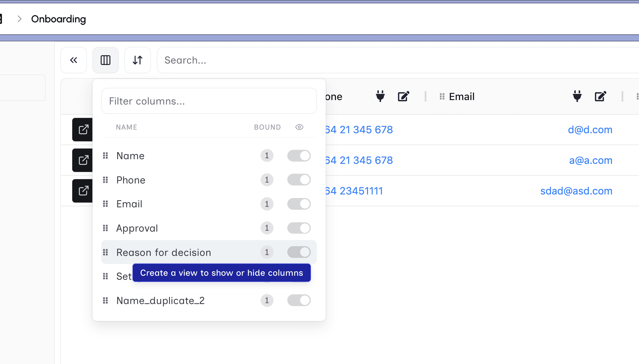Click the eye icon in column list header
The height and width of the screenshot is (364, 639).
[299, 127]
